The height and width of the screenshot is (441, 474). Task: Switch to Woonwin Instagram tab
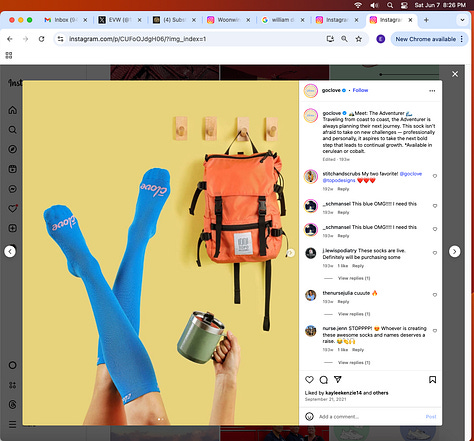coord(229,20)
